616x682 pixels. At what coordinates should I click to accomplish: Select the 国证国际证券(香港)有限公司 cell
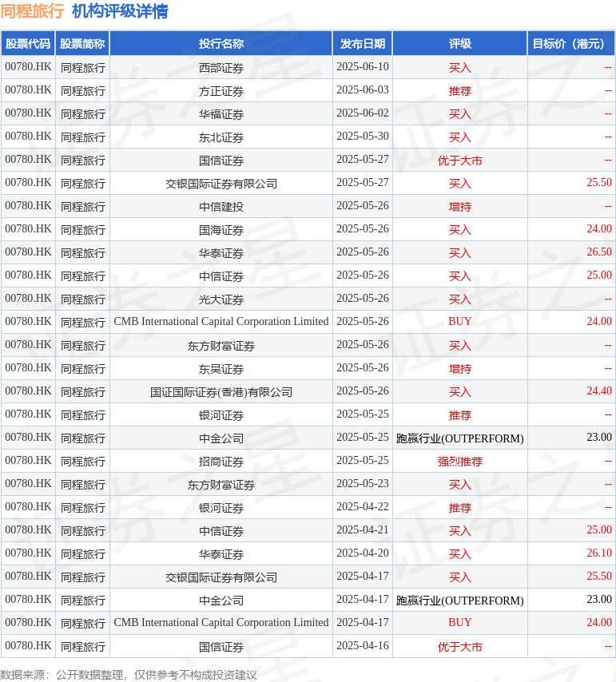221,392
